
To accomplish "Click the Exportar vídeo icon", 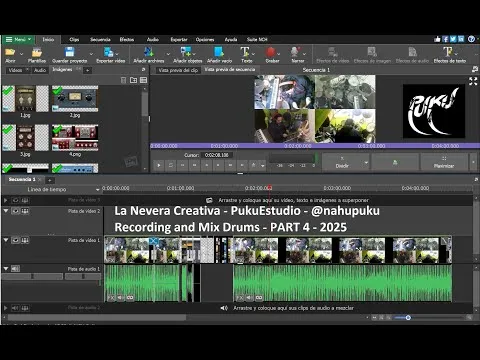I will pos(109,52).
